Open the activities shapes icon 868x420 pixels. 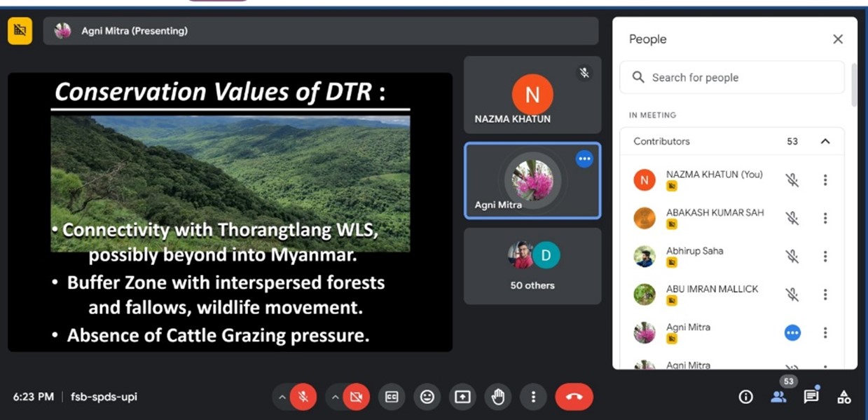tap(843, 397)
